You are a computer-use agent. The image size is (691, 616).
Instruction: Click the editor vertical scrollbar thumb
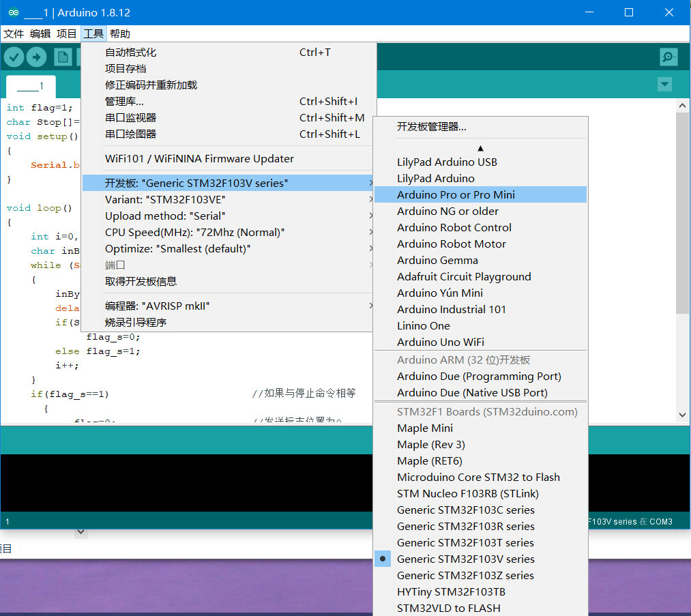pos(682,214)
